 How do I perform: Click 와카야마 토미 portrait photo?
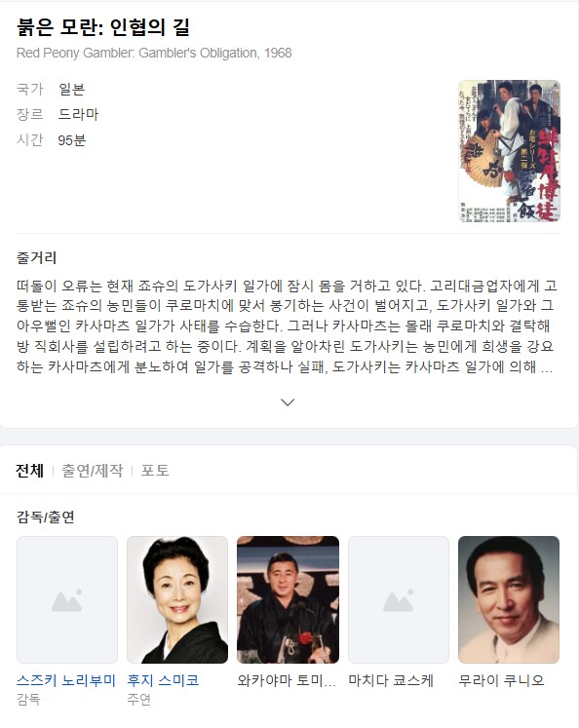[x=288, y=600]
